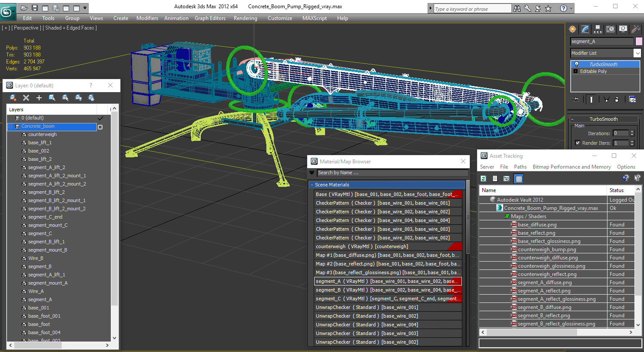The image size is (644, 352).
Task: Open Bitmap Performance and Memory menu
Action: coord(571,167)
